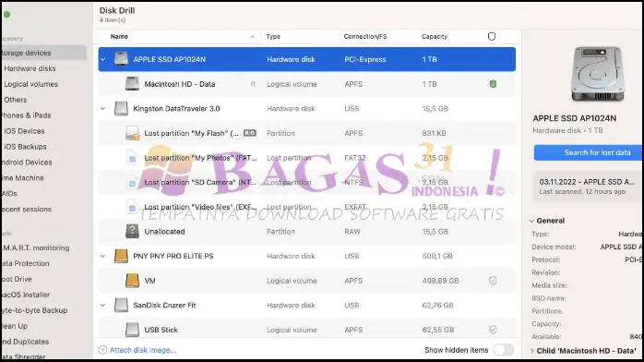644x362 pixels.
Task: Click the Kingston DataTraveler 3.0 drive icon
Action: 121,108
